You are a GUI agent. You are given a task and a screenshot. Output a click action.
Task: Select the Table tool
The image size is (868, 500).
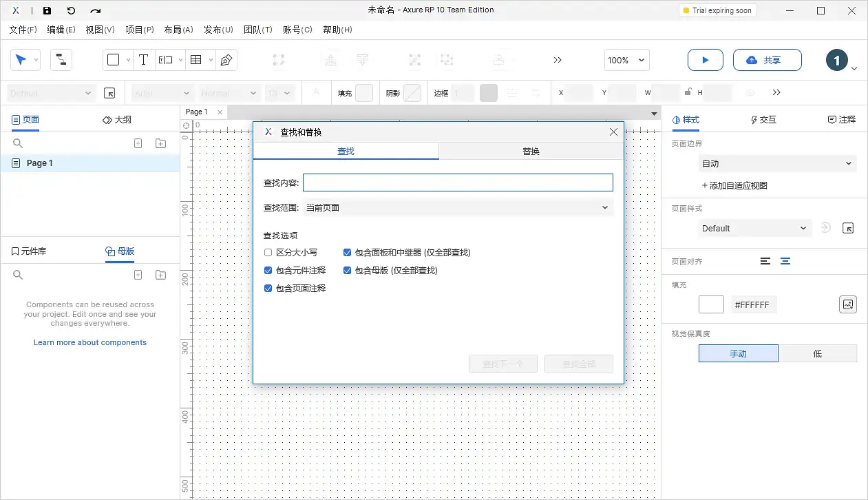(x=195, y=60)
